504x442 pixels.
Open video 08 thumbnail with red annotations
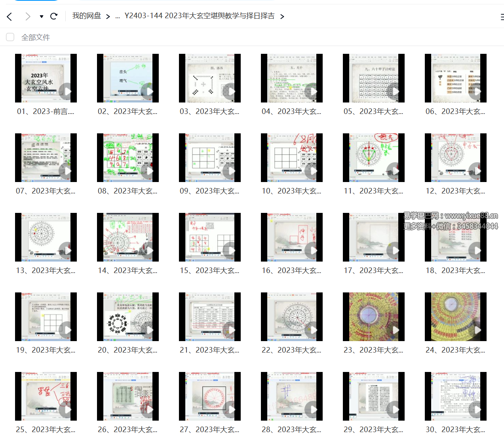pos(127,157)
